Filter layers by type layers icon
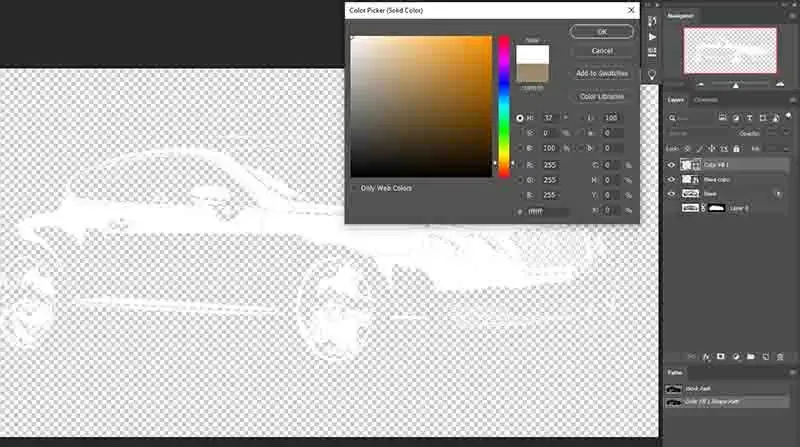Image resolution: width=800 pixels, height=447 pixels. tap(749, 118)
